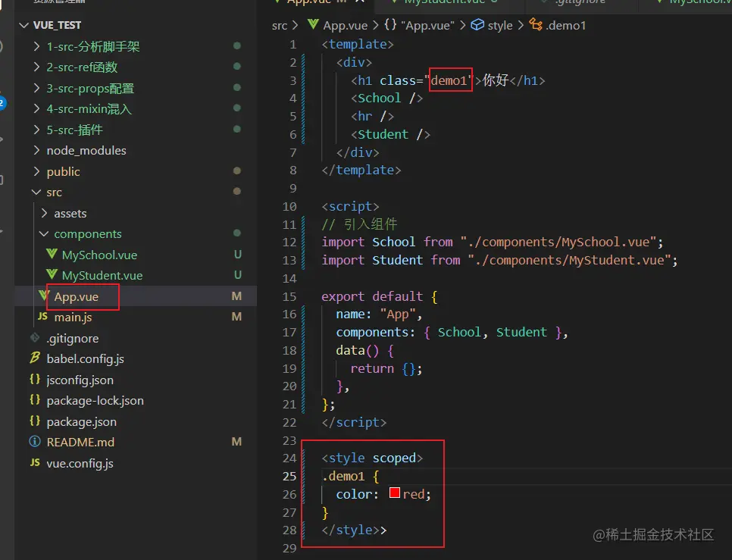Select App.vue in the file tree
Image resolution: width=732 pixels, height=560 pixels.
tap(76, 297)
